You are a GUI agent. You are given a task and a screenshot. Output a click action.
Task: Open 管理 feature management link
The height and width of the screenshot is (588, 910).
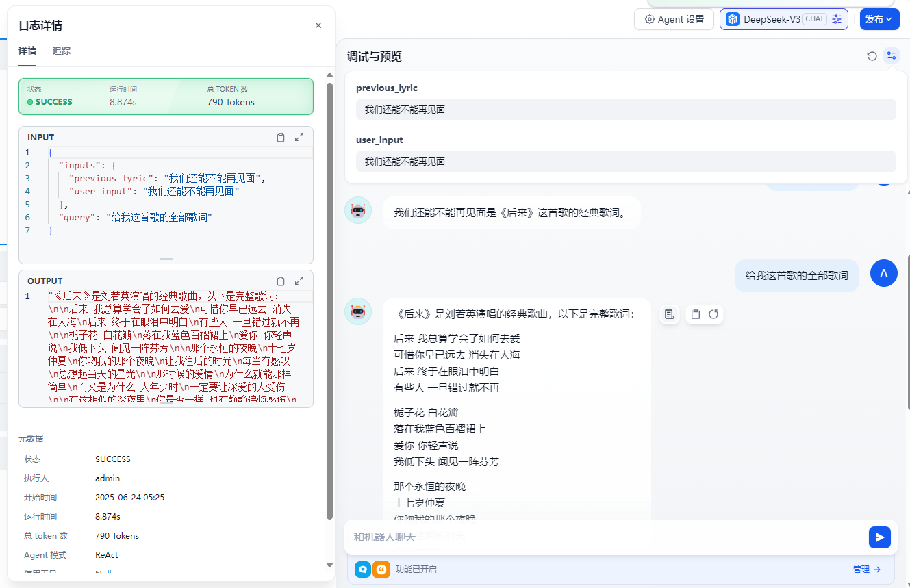coord(866,570)
